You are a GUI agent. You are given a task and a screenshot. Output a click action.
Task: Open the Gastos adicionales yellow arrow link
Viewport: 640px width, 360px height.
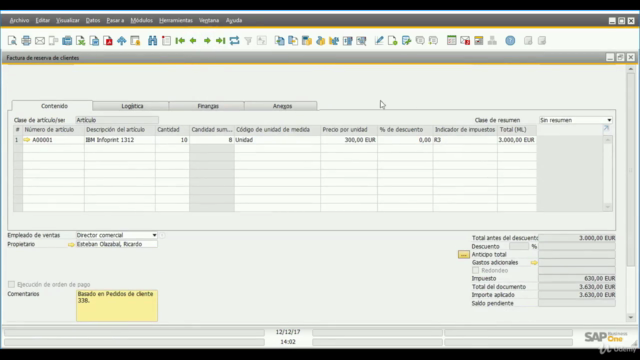[534, 262]
